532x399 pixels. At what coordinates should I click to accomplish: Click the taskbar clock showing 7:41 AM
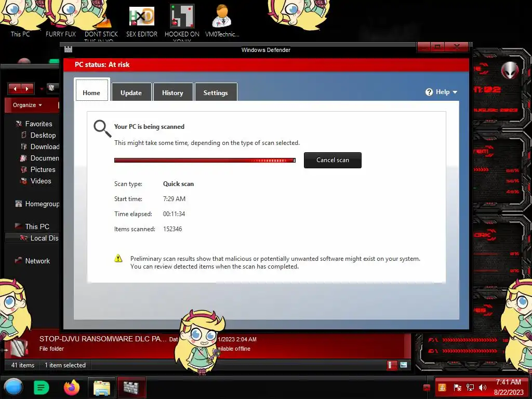click(x=508, y=382)
